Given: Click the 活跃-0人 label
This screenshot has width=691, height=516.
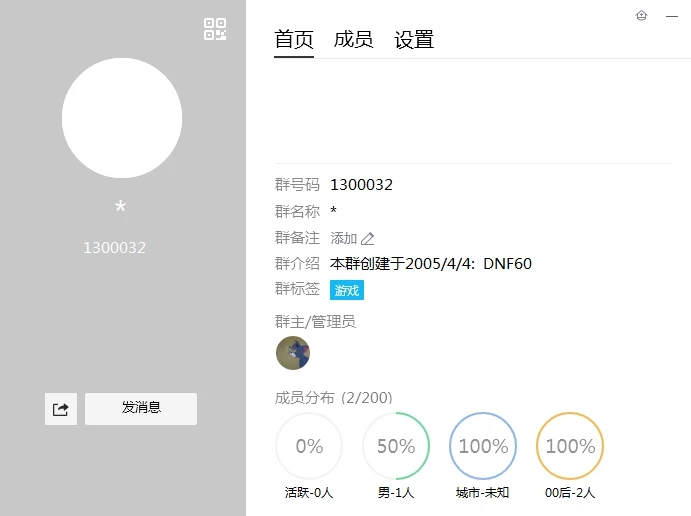Looking at the screenshot, I should pyautogui.click(x=309, y=492).
